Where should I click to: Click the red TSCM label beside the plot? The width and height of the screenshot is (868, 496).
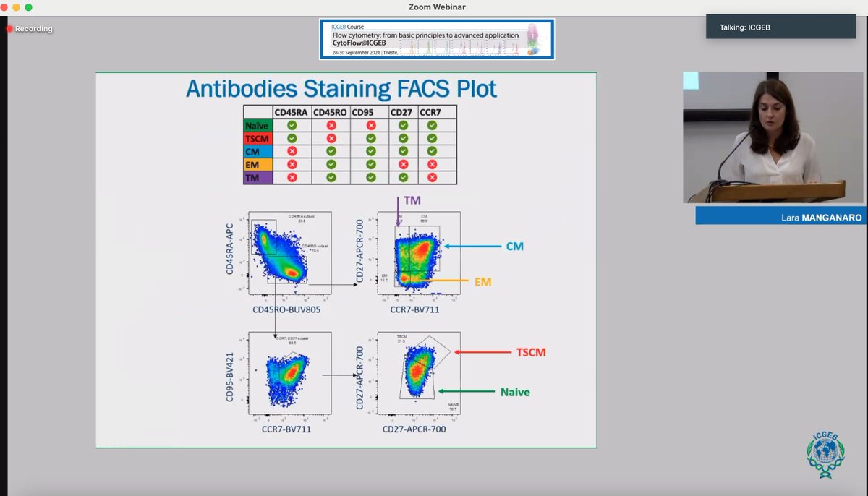click(x=530, y=352)
